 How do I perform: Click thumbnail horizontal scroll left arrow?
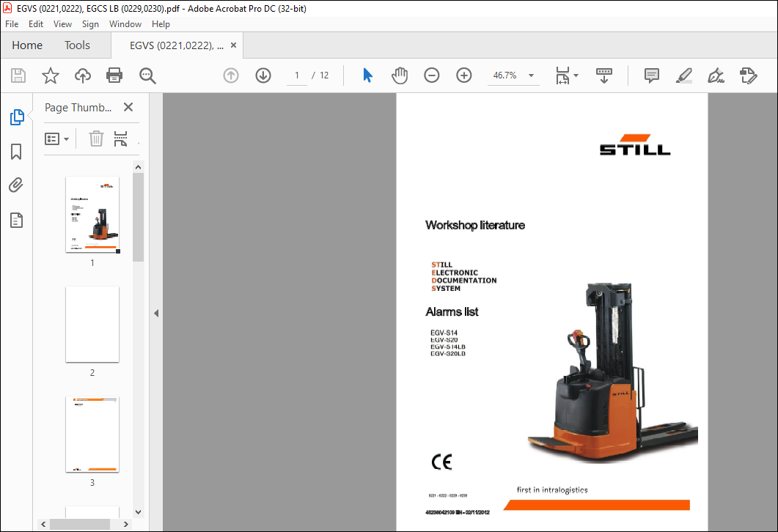click(44, 524)
